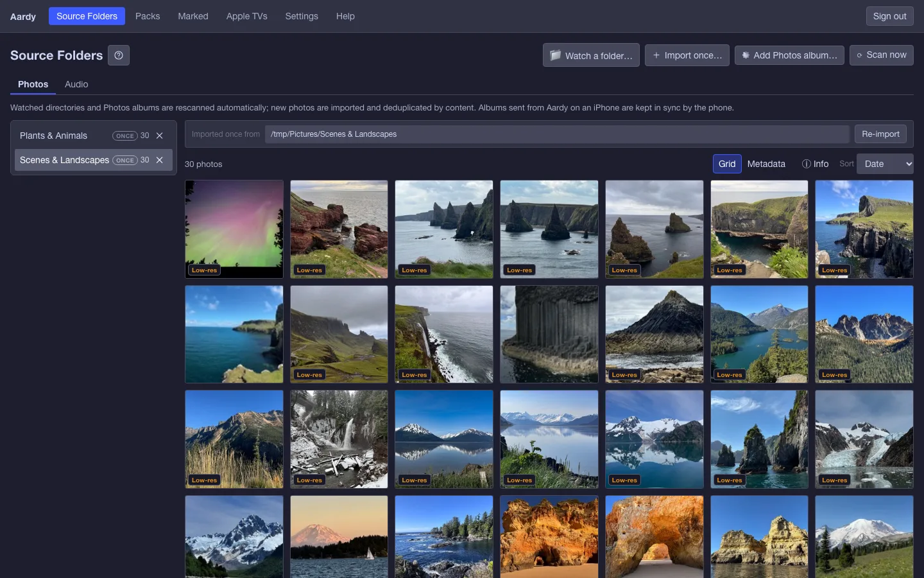Screen dimensions: 924x578
Task: Click ONCE badge on Scenes & Landscapes
Action: click(125, 160)
